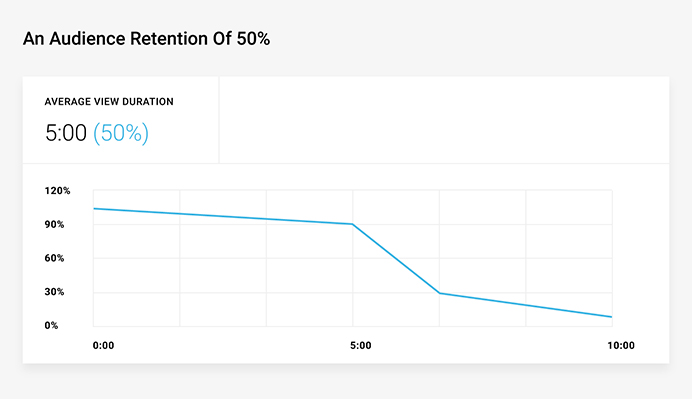Screen dimensions: 692x399
Task: Click the empty panel beside Average View Duration
Action: tap(444, 120)
